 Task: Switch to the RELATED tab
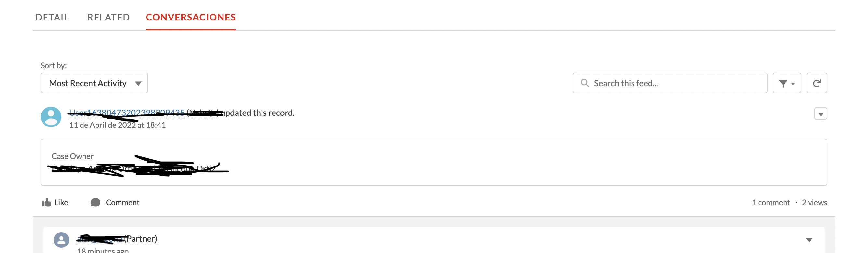[108, 17]
